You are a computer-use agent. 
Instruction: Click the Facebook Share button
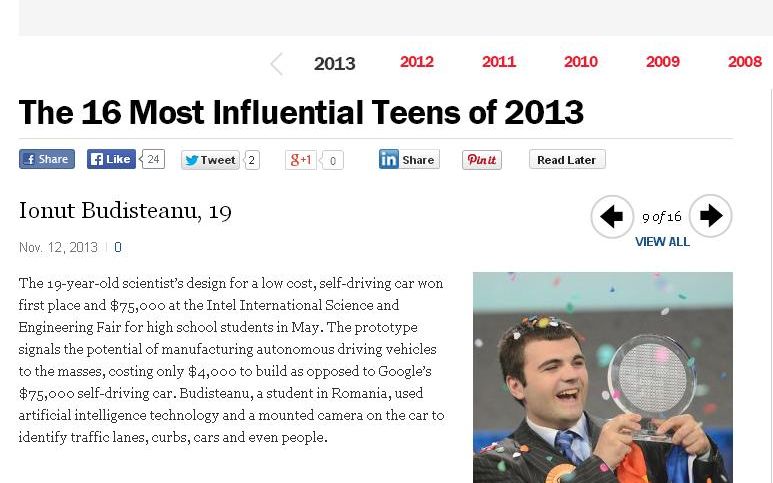(x=46, y=159)
